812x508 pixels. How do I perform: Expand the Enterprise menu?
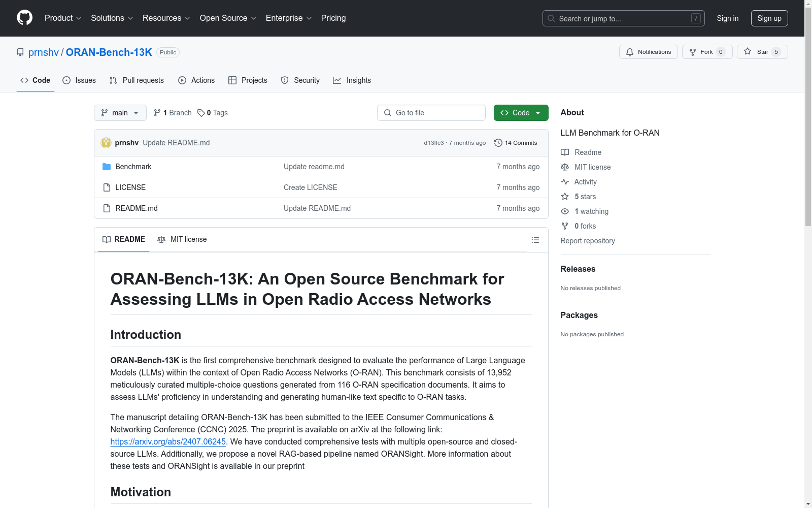(289, 18)
